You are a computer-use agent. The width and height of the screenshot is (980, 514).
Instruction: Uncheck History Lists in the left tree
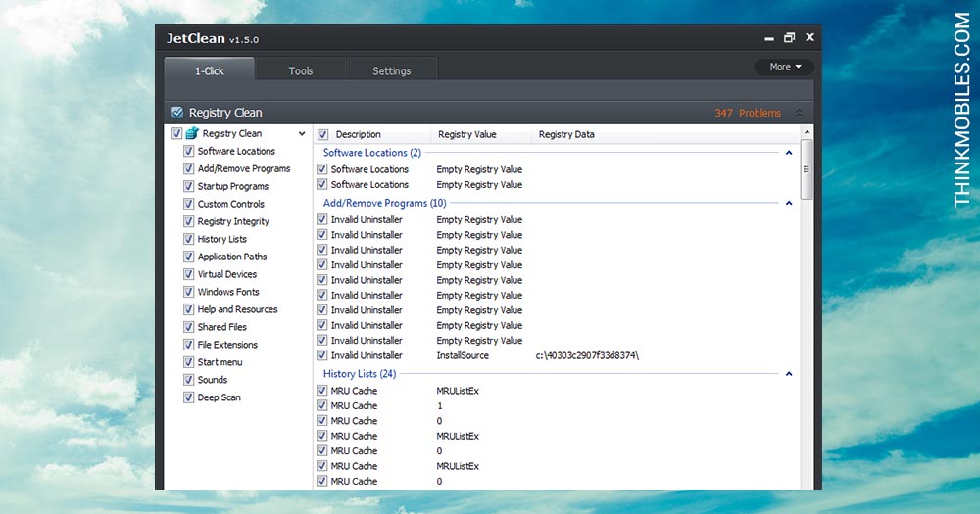click(188, 239)
